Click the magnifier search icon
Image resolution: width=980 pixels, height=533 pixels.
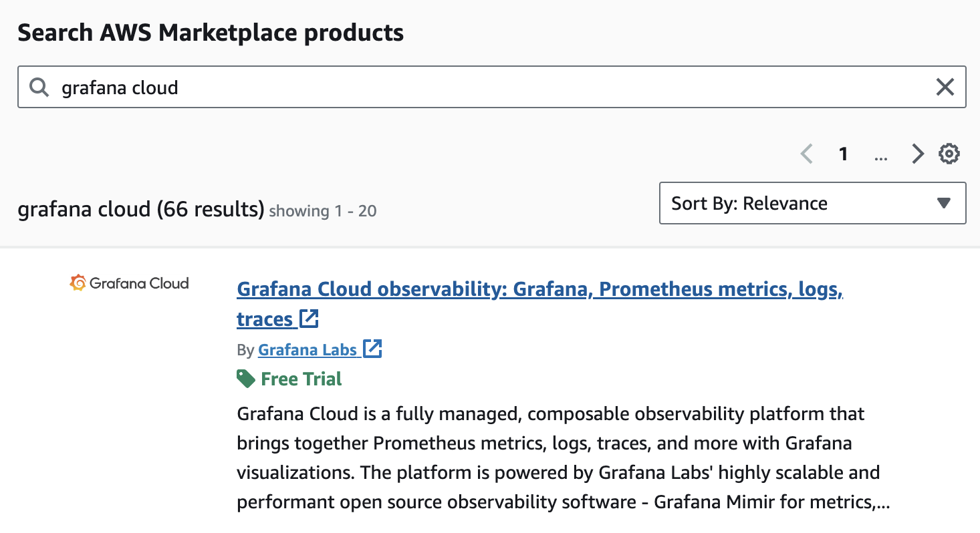point(39,87)
